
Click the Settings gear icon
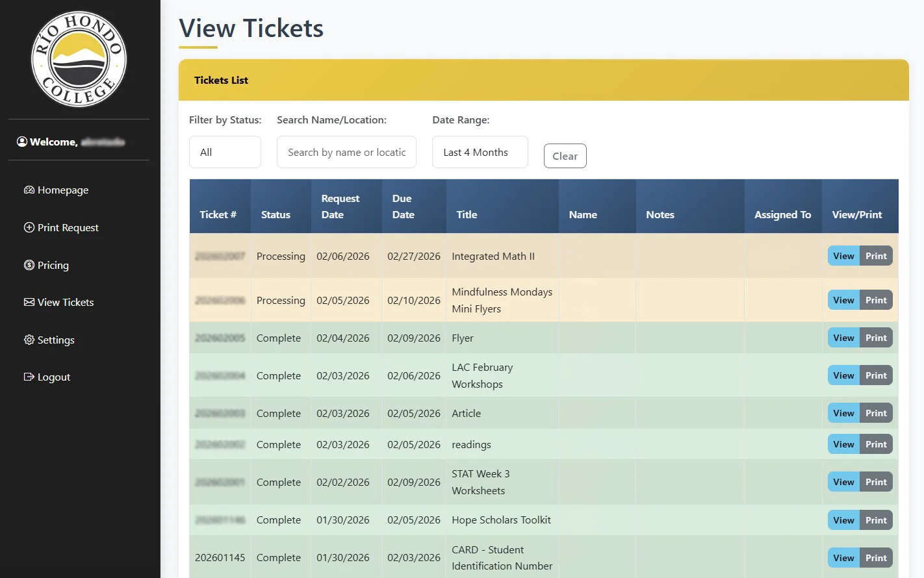[29, 340]
